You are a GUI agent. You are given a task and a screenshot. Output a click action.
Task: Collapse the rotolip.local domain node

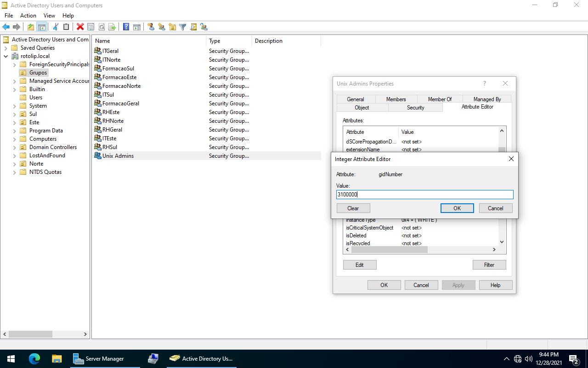click(6, 56)
